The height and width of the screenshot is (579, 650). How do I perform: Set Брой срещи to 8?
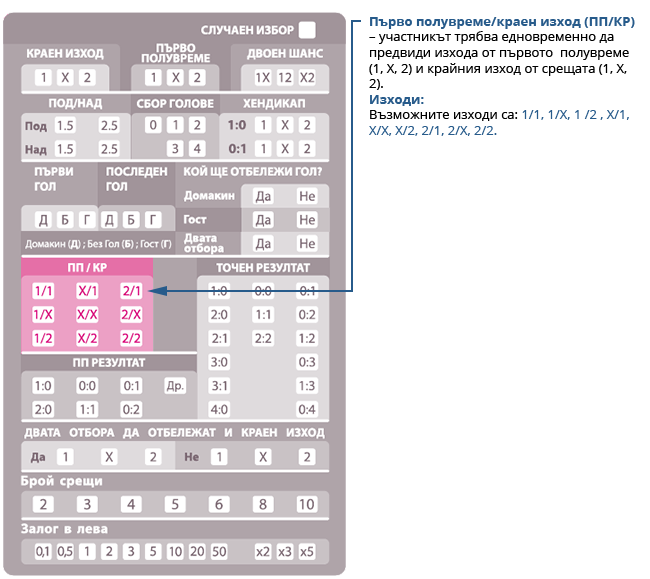263,504
